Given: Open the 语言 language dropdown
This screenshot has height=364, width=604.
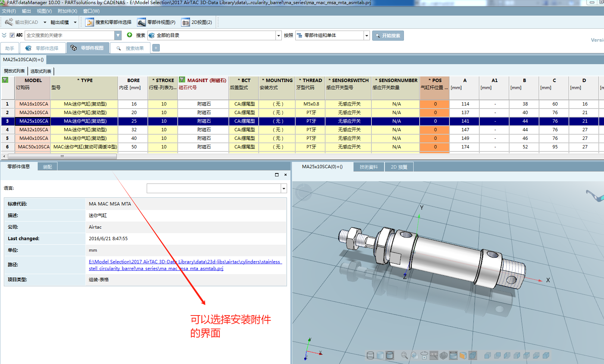Looking at the screenshot, I should coord(284,189).
